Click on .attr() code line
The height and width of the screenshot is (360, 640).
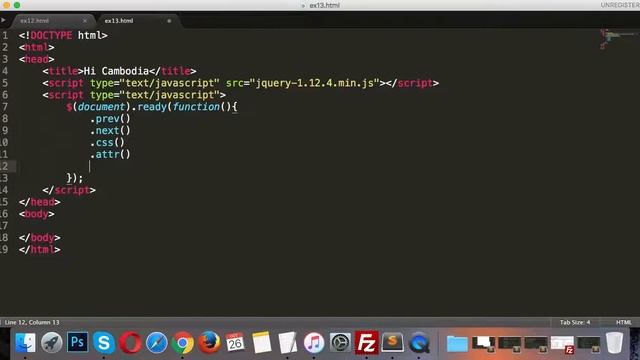coord(110,154)
